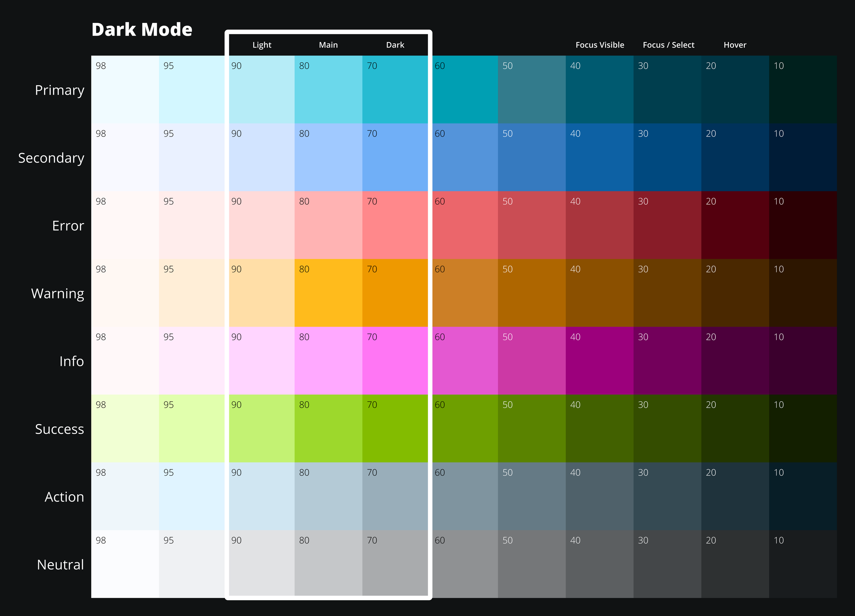Click the Focus Visible column label
855x616 pixels.
click(600, 45)
